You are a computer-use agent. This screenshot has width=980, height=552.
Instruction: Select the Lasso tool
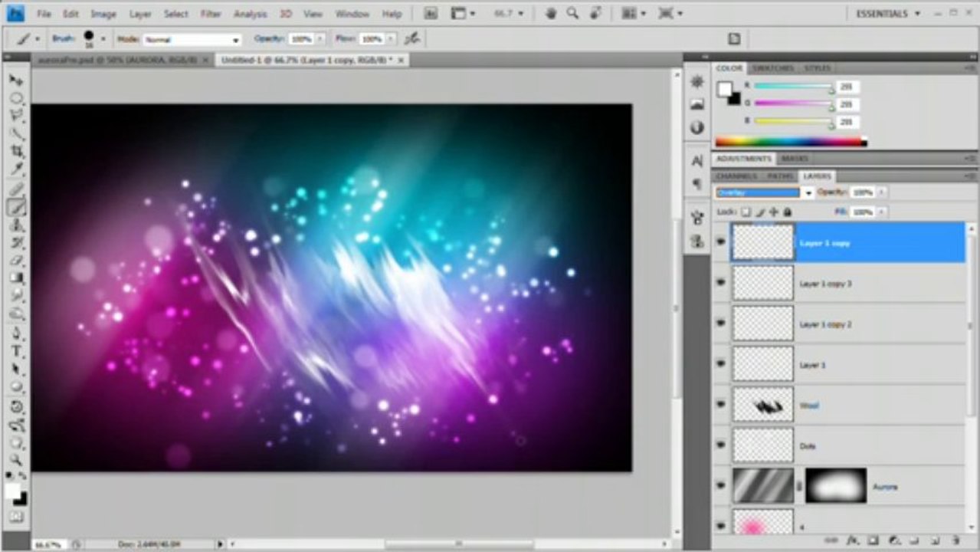[16, 116]
